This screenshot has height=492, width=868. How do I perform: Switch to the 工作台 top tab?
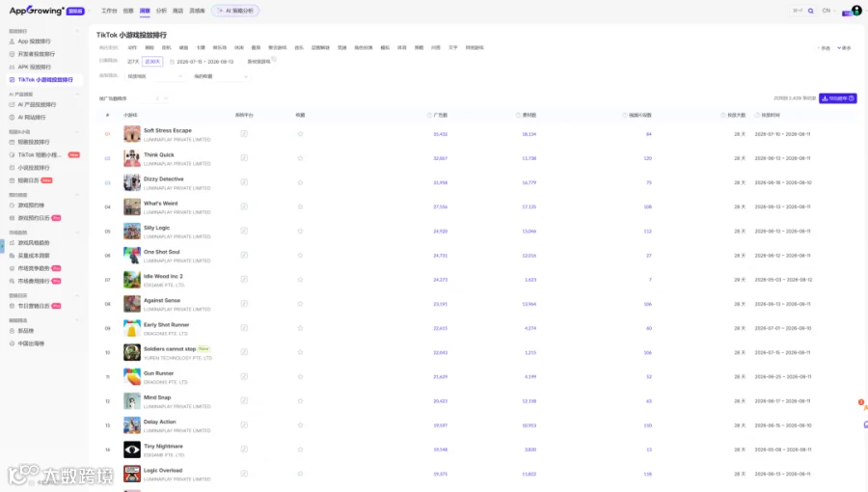coord(109,11)
